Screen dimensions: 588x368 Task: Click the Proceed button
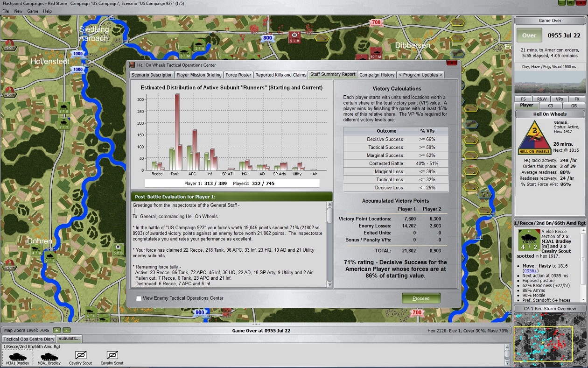click(421, 298)
